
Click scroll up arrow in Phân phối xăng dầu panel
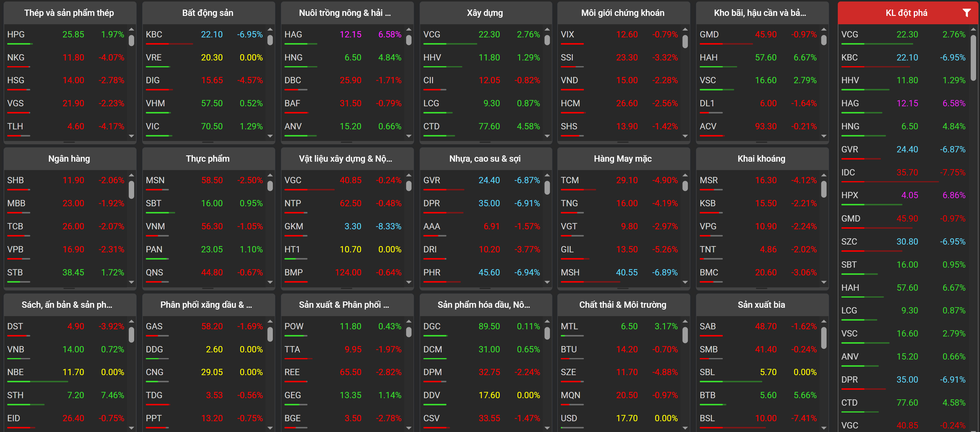click(x=270, y=321)
